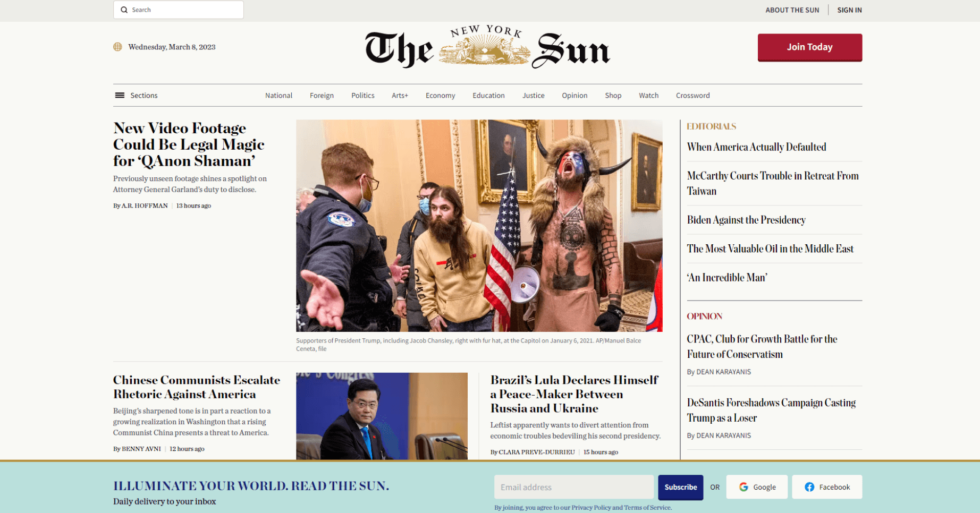This screenshot has width=980, height=513.
Task: Open the Terms of Service link
Action: click(647, 508)
